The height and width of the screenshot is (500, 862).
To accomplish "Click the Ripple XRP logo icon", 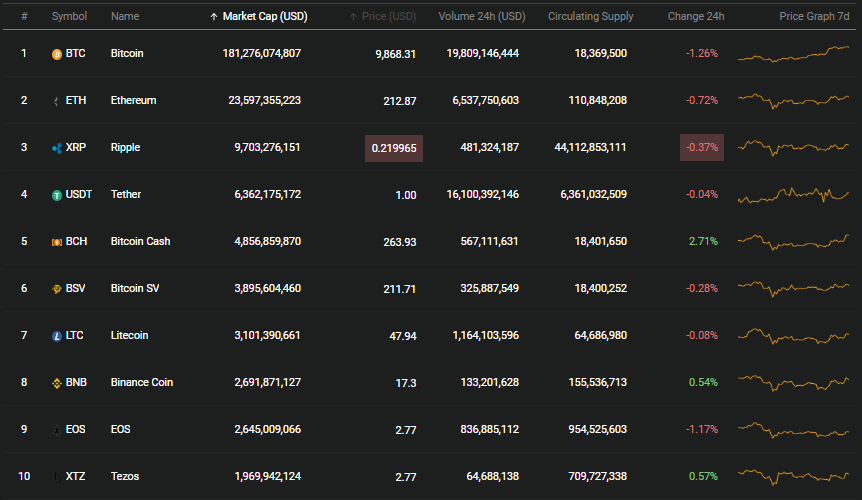I will pos(57,148).
